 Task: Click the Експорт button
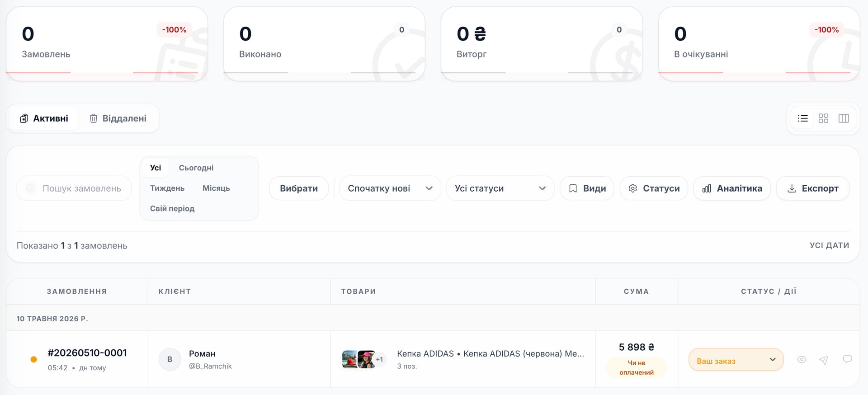pos(812,188)
